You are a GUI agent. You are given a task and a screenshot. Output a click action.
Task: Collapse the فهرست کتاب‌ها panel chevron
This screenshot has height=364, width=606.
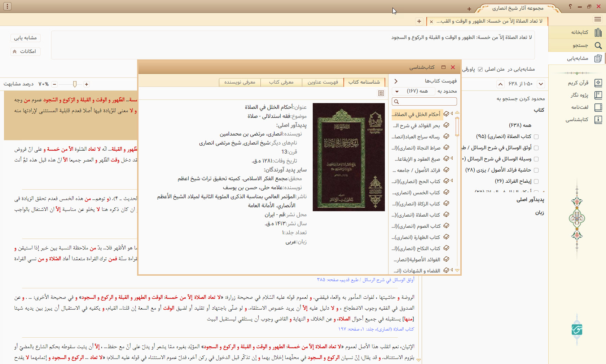[x=396, y=81]
